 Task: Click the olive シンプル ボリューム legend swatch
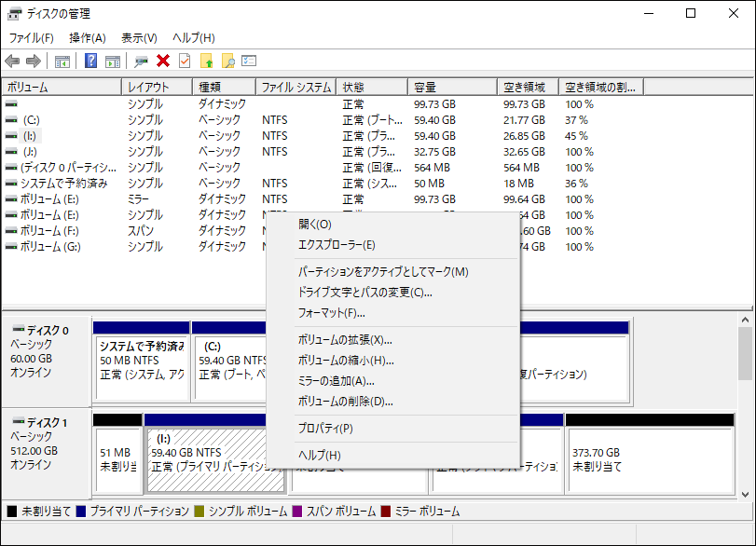199,512
